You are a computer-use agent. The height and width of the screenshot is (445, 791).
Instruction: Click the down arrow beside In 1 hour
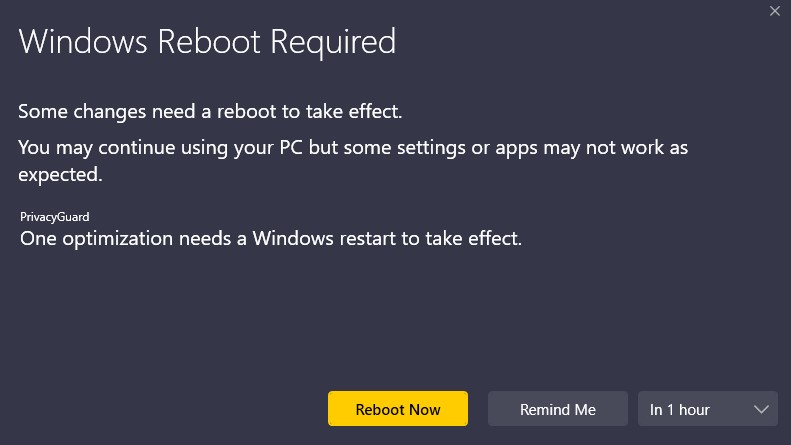[x=761, y=410]
